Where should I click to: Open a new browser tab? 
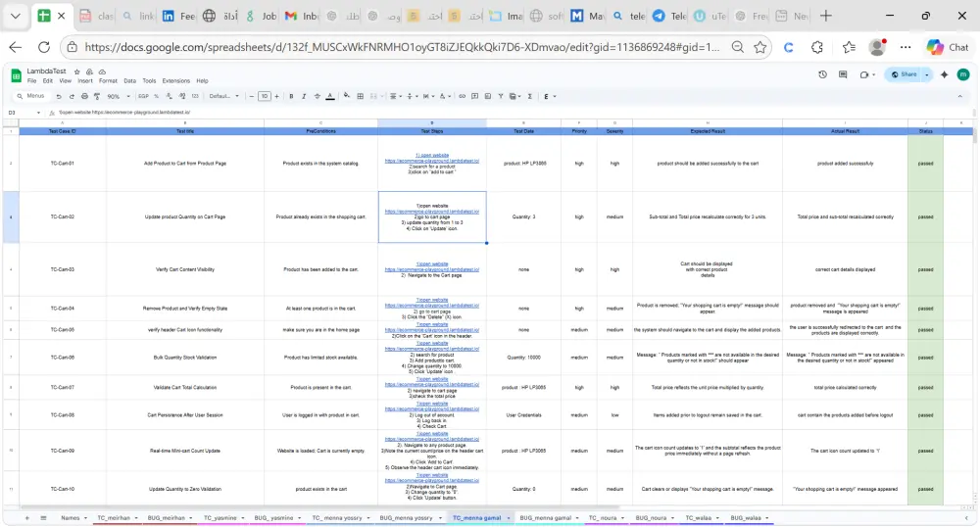click(825, 16)
